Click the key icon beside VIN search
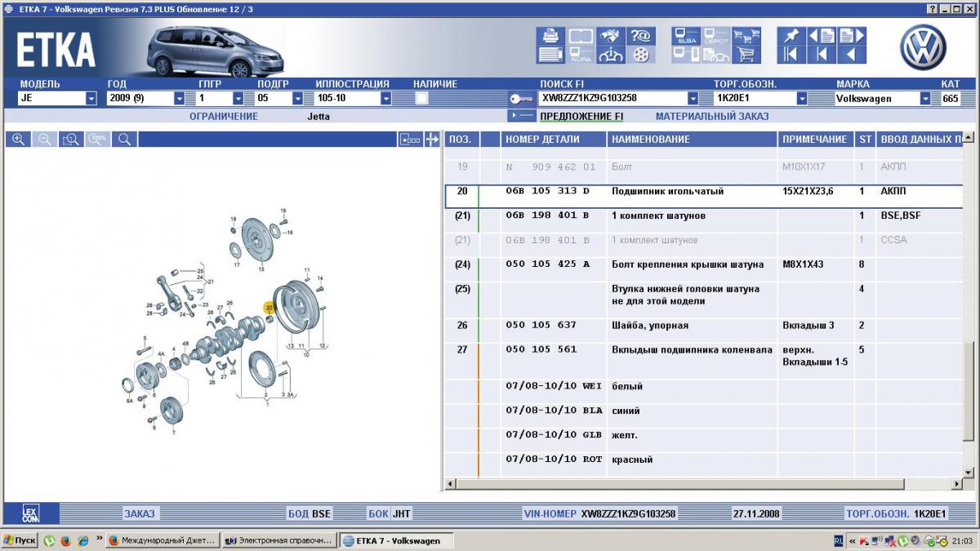Viewport: 980px width, 551px height. click(521, 99)
